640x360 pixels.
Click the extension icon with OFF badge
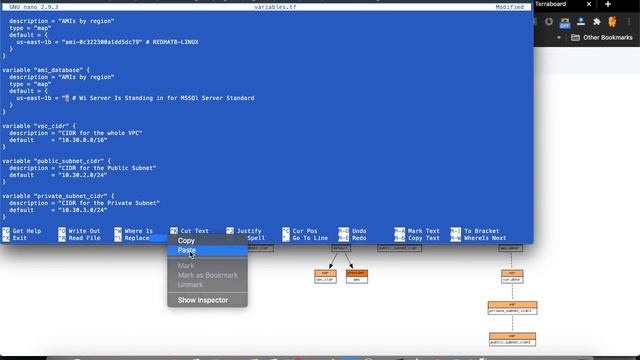(x=565, y=22)
